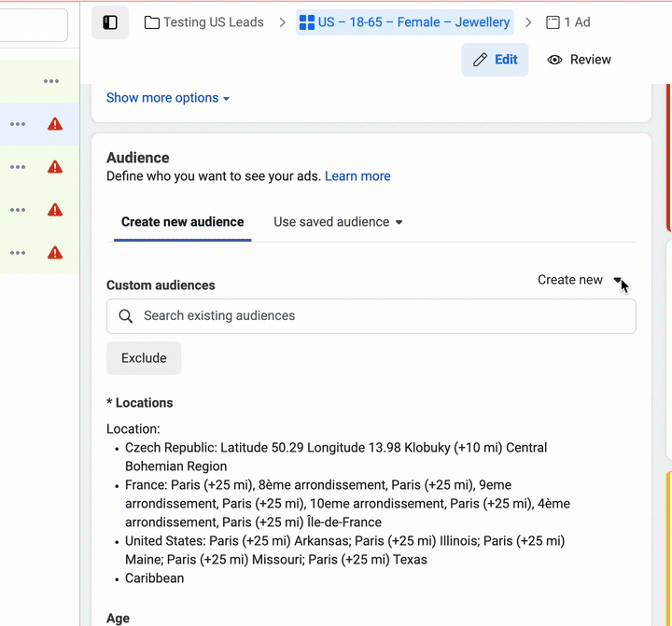Screen dimensions: 672x626
Task: Open the 1 Ad breadcrumb
Action: point(567,22)
